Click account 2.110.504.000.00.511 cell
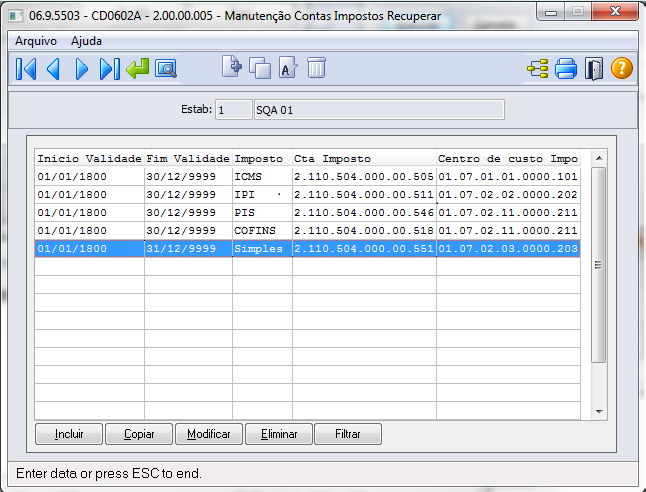 (x=364, y=195)
